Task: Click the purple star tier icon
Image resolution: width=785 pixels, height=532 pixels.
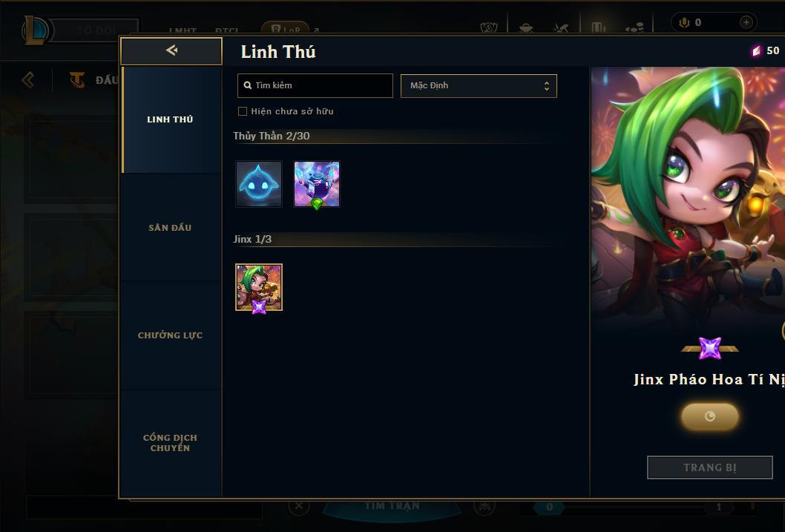Action: [710, 348]
